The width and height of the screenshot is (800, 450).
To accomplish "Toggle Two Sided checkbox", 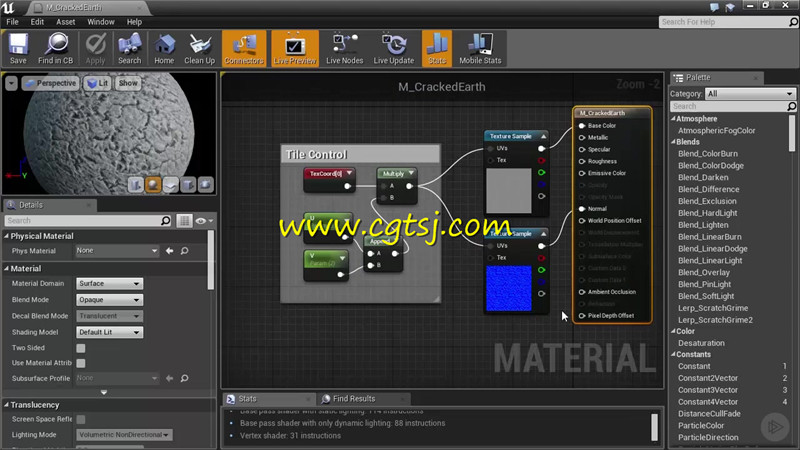I will [x=81, y=348].
